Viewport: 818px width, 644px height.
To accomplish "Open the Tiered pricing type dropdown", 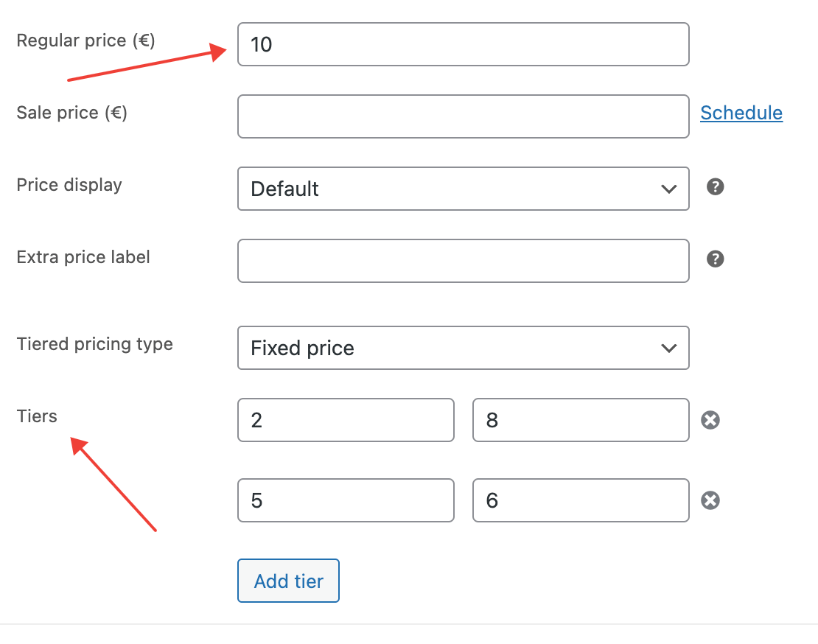I will (x=463, y=348).
